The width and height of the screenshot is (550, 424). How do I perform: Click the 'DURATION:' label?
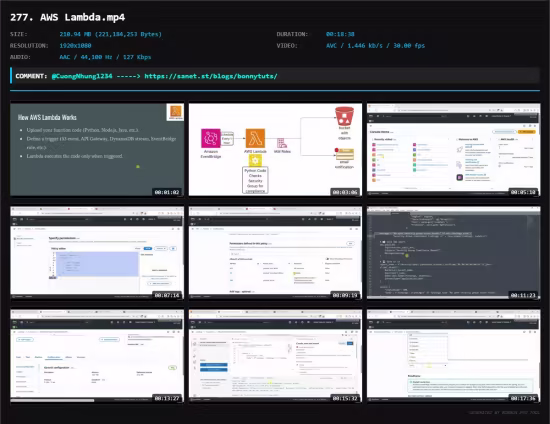tap(292, 34)
